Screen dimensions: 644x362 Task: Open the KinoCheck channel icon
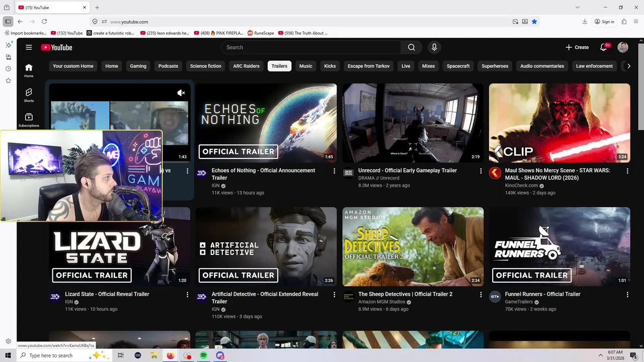[495, 173]
